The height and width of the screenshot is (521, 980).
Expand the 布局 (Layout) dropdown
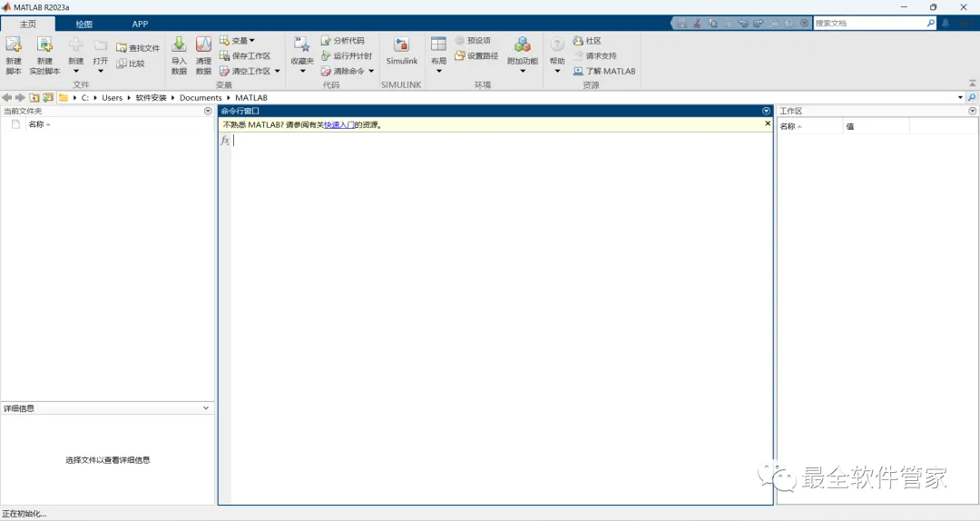tap(439, 71)
